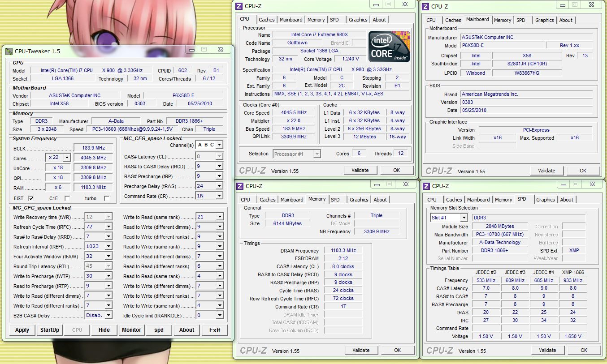Click the BCLK 183.9 MHz field
The width and height of the screenshot is (607, 364).
[x=94, y=148]
